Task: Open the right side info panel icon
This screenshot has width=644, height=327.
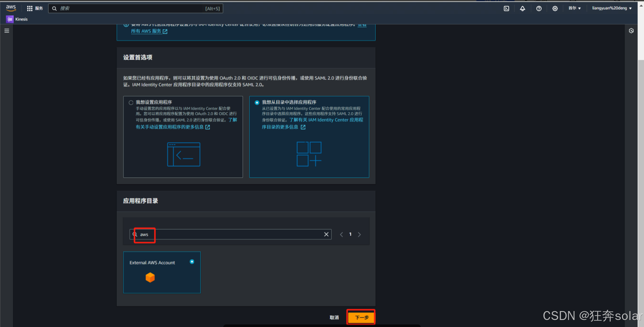Action: pyautogui.click(x=631, y=31)
